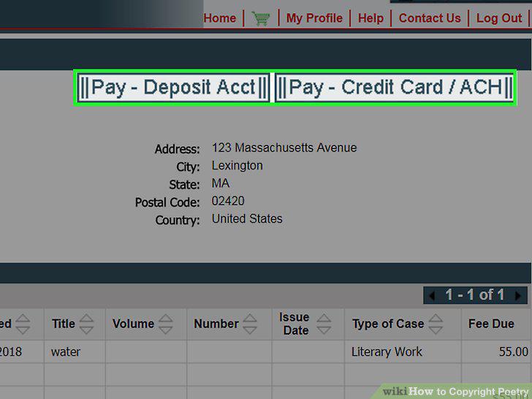Select the 55.00 fee cell

(x=496, y=351)
